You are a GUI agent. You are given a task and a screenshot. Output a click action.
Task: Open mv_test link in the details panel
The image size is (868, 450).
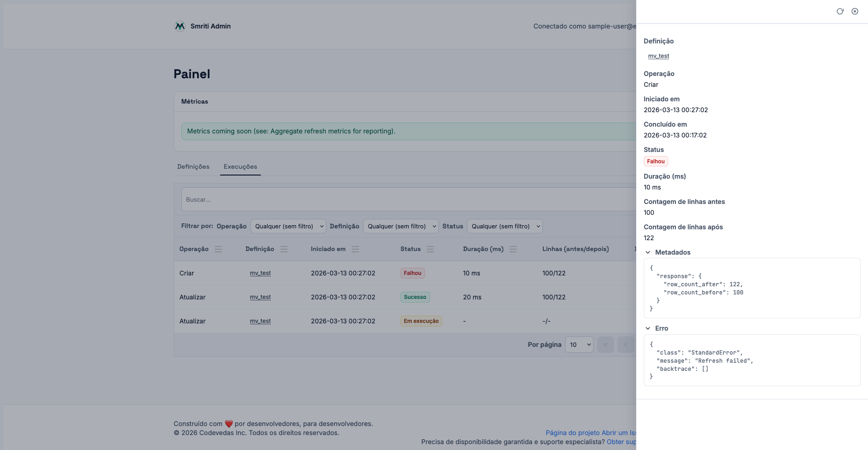(658, 56)
